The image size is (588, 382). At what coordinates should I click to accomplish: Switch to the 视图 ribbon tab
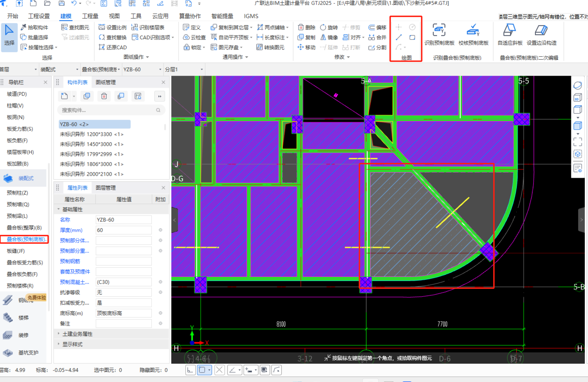click(x=114, y=16)
